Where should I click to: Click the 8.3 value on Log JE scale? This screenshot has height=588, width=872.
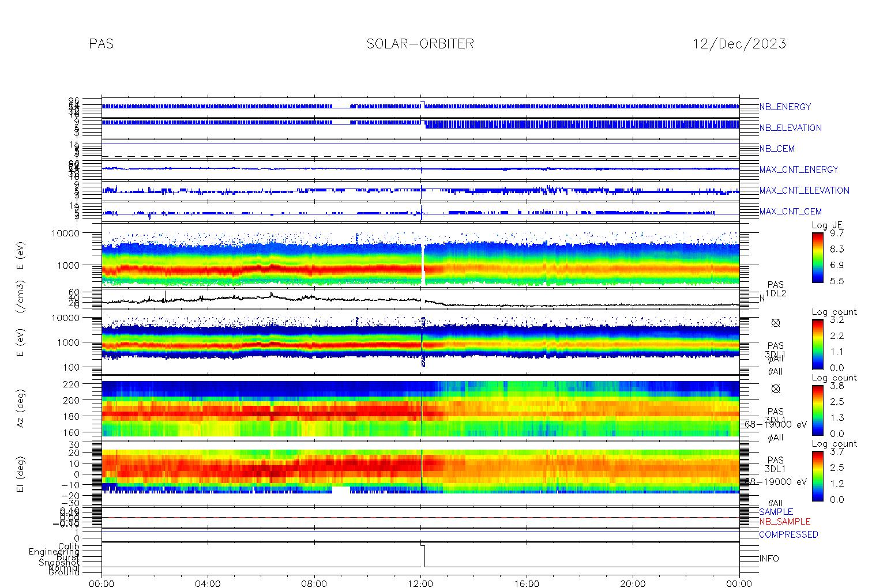click(837, 249)
